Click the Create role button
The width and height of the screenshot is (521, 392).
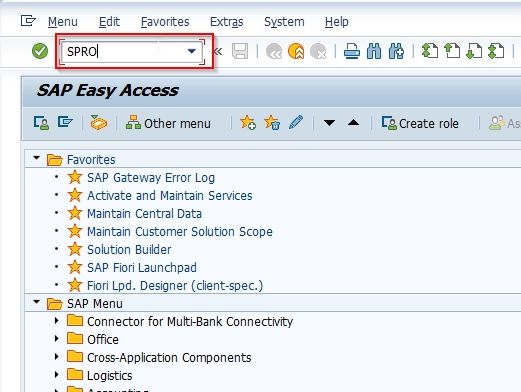click(420, 123)
